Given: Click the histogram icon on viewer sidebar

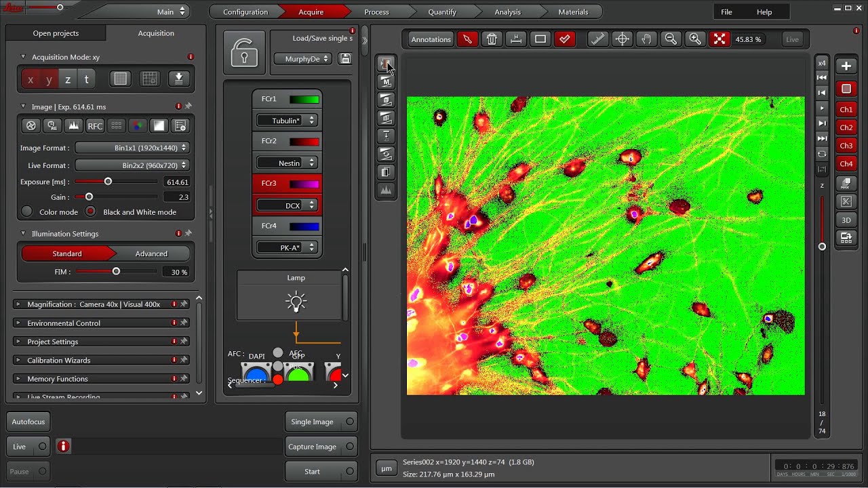Looking at the screenshot, I should (x=386, y=190).
